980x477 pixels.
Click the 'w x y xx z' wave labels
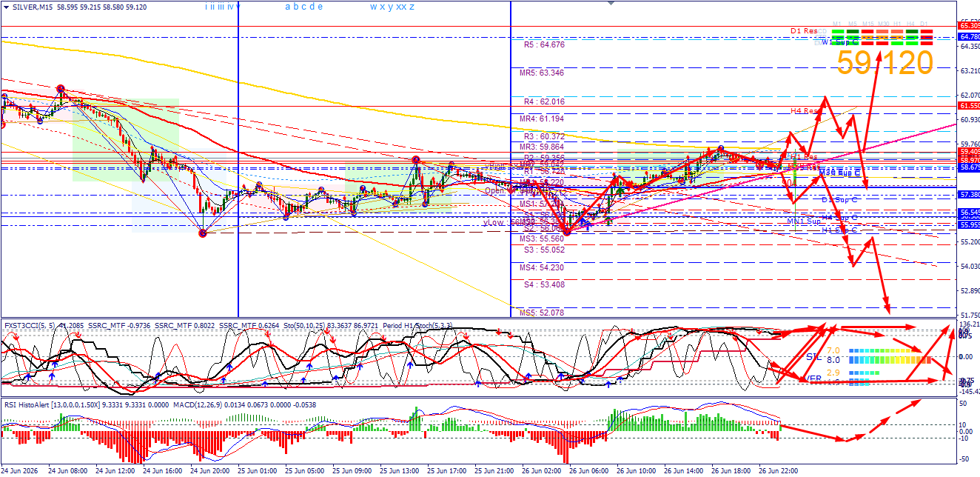click(x=392, y=7)
